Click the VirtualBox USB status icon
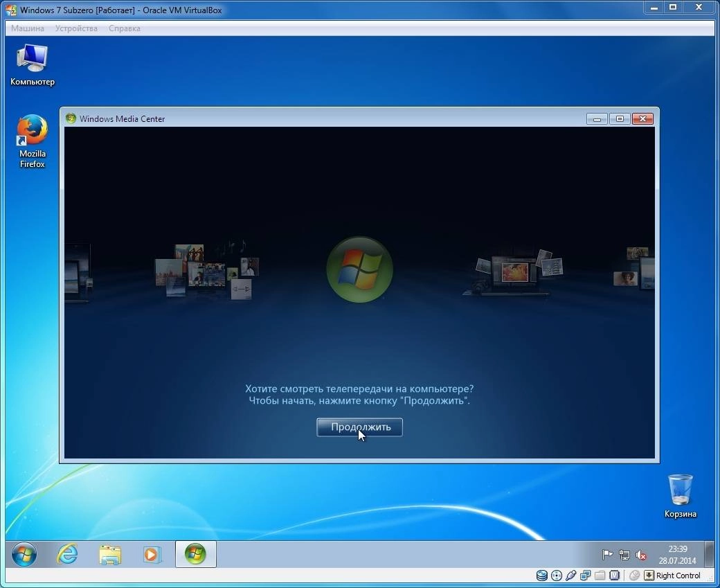 click(570, 576)
